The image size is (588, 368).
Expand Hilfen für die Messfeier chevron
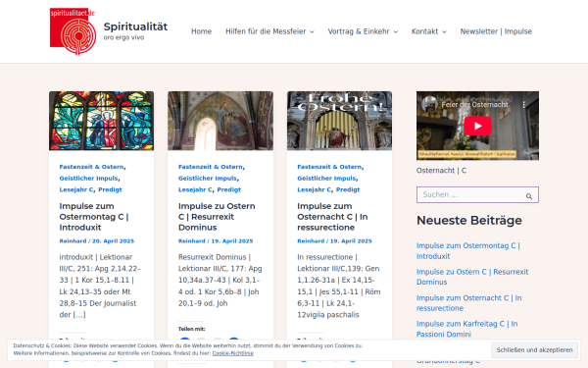pos(312,32)
